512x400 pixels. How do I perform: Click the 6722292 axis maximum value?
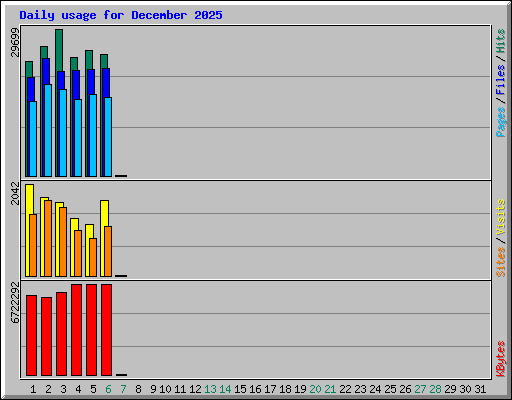tap(15, 303)
